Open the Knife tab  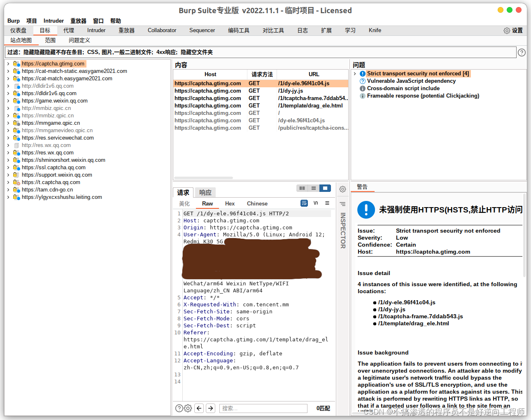point(375,30)
